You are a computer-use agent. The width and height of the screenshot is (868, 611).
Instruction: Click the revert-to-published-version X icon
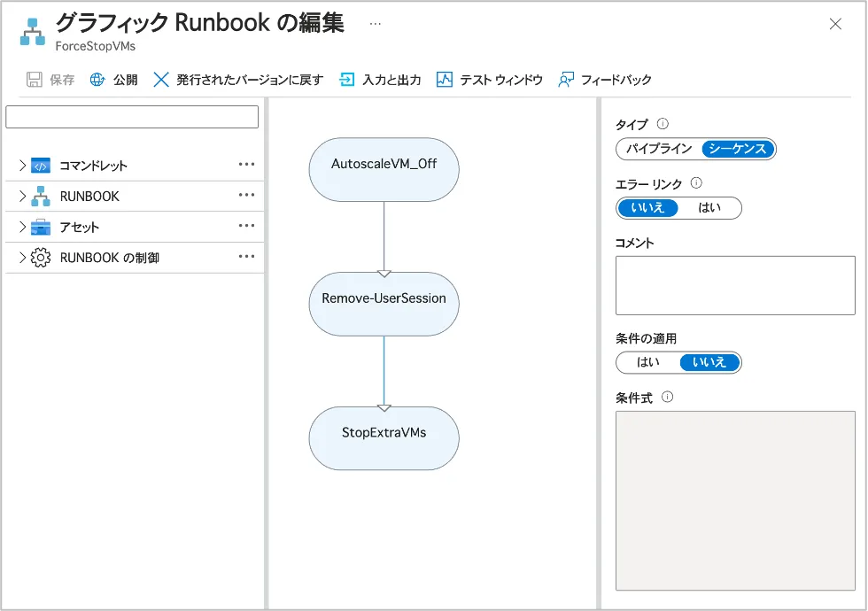[x=161, y=80]
